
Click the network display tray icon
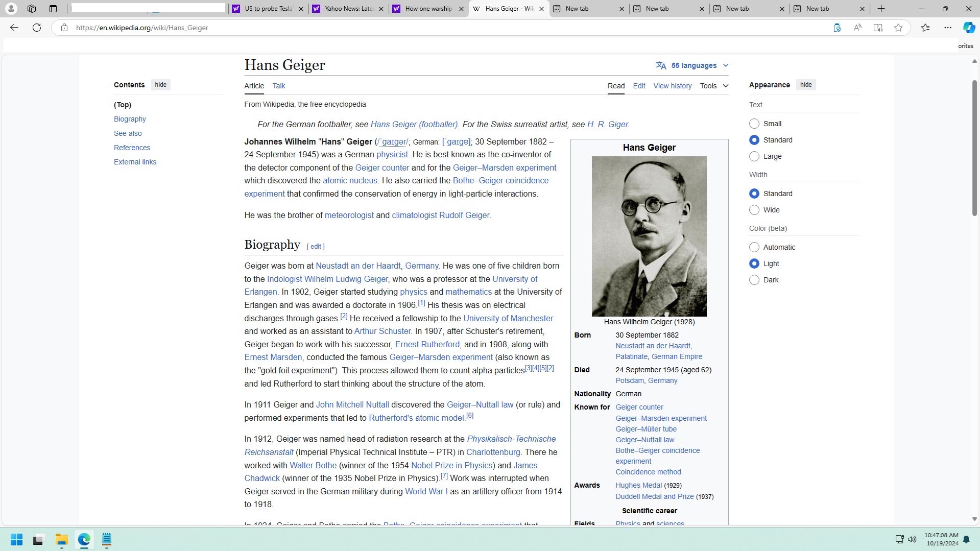(x=899, y=539)
